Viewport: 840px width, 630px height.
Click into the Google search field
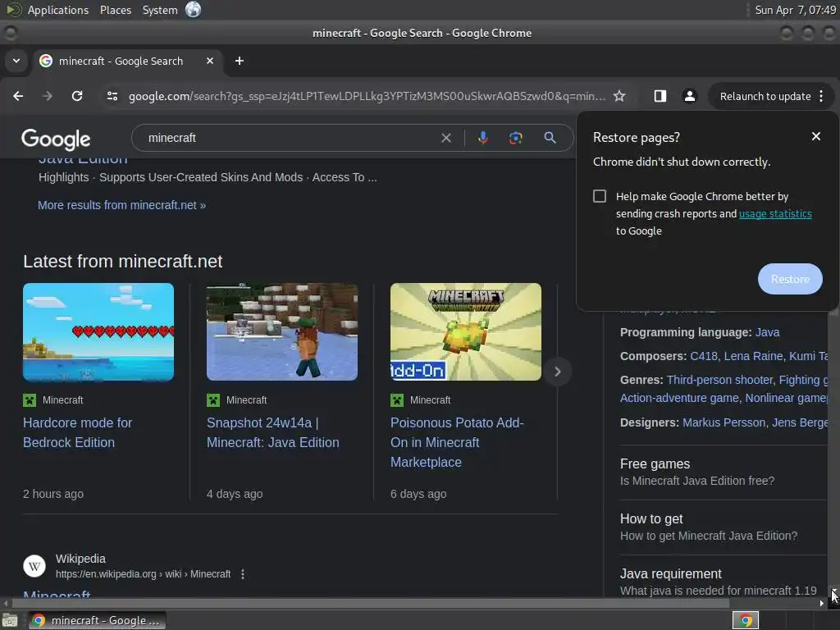tap(290, 138)
